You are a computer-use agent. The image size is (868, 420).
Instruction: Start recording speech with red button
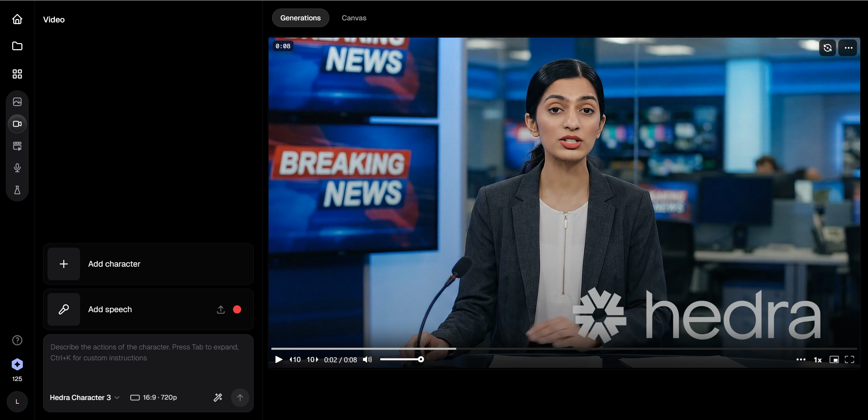(237, 309)
